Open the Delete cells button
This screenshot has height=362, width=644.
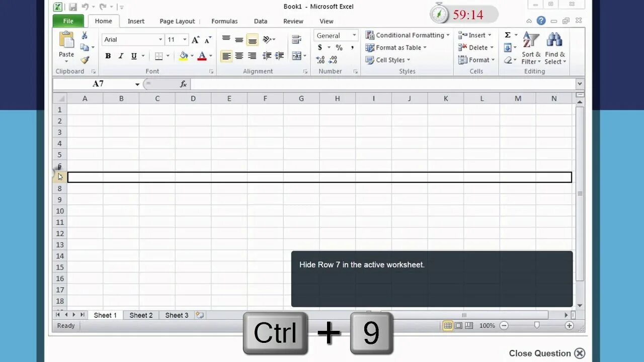[x=476, y=47]
